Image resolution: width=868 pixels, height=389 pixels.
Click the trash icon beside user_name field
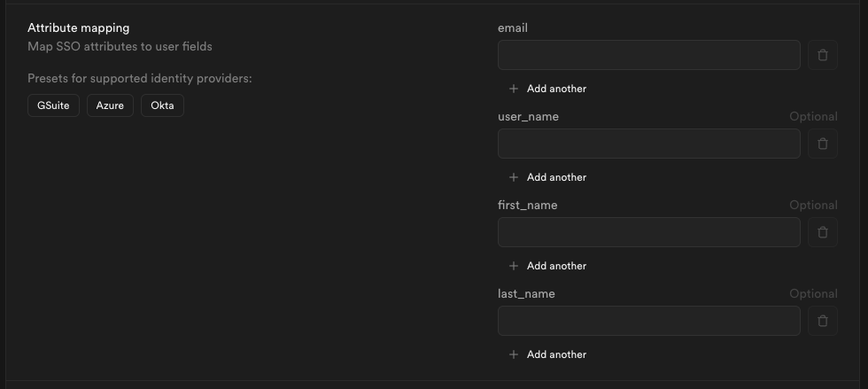click(822, 144)
